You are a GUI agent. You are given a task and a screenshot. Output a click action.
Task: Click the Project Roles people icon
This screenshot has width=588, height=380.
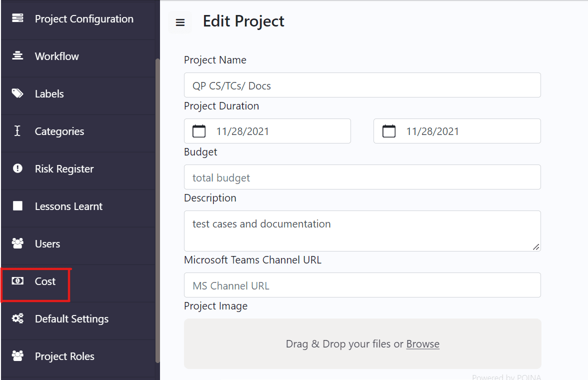click(17, 356)
